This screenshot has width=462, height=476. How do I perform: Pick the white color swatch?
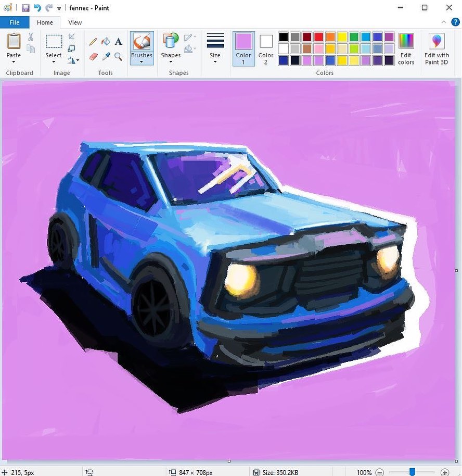[284, 48]
